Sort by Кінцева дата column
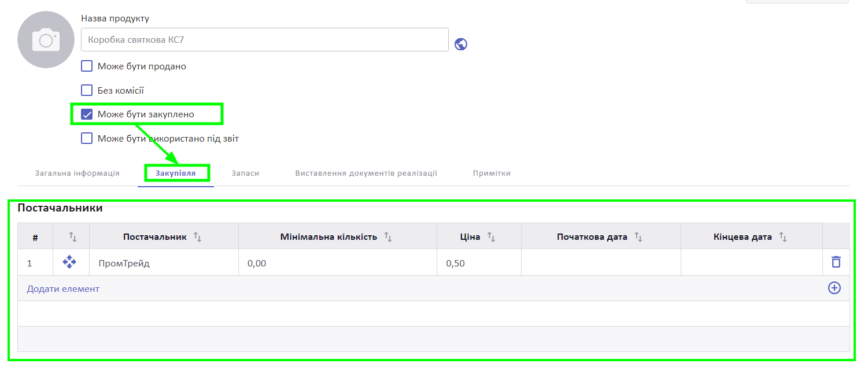Image resolution: width=868 pixels, height=378 pixels. pyautogui.click(x=782, y=237)
